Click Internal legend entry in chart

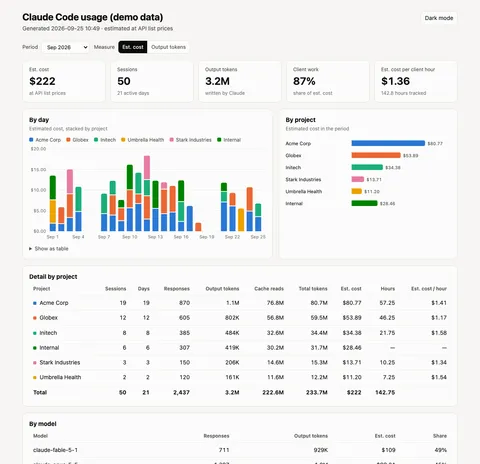229,140
